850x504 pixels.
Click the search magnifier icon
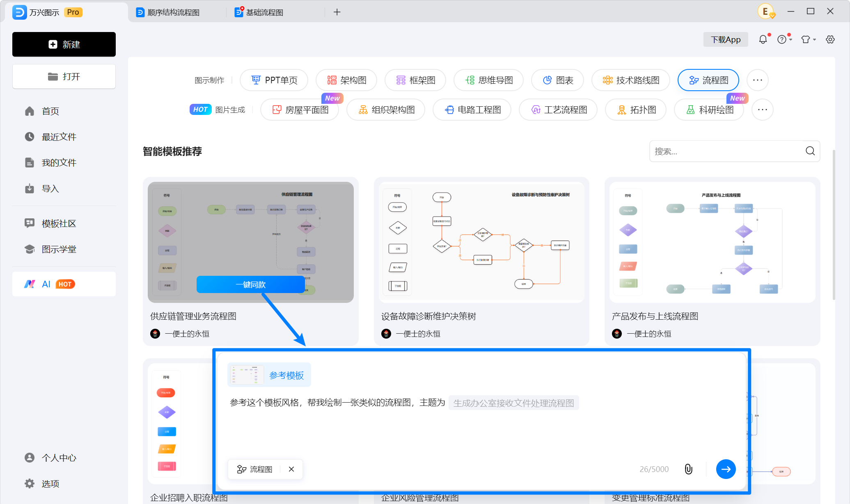pyautogui.click(x=810, y=151)
